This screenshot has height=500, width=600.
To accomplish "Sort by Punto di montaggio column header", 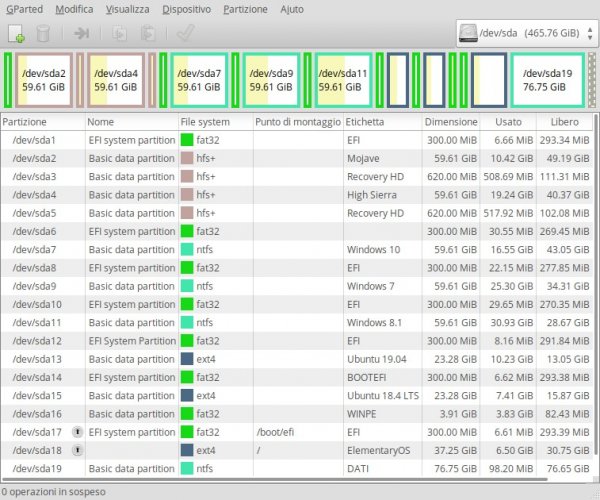I will [x=298, y=122].
